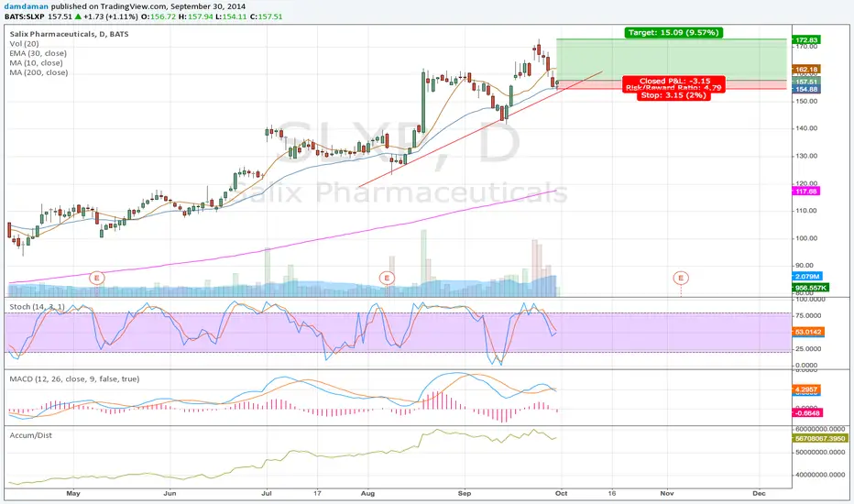The width and height of the screenshot is (854, 504).
Task: Select the Accum/Dist pane label
Action: 31,435
